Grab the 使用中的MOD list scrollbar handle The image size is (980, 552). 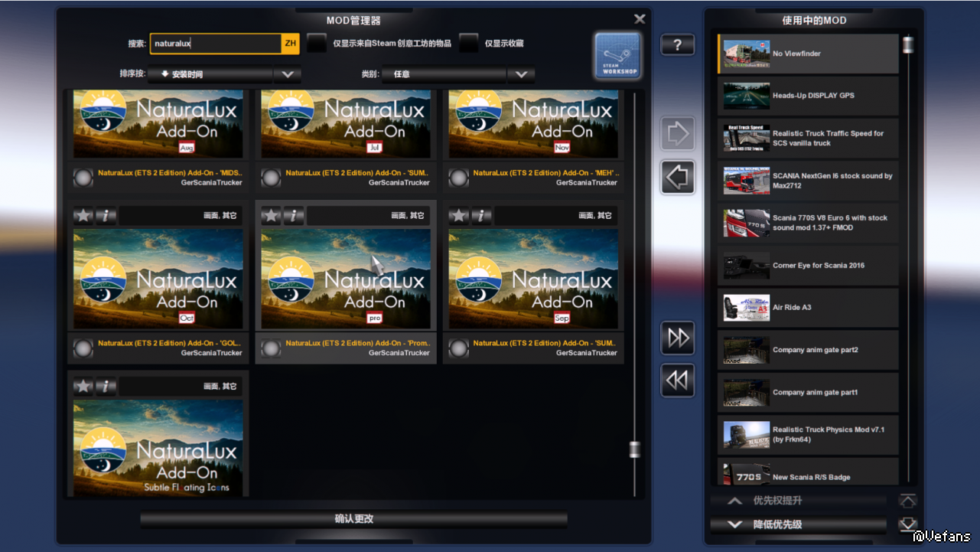(908, 44)
